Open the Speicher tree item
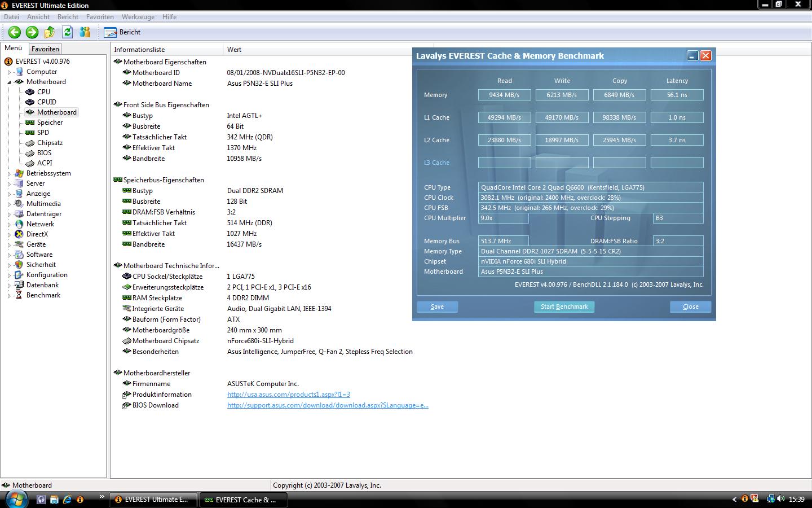812x508 pixels. point(50,122)
